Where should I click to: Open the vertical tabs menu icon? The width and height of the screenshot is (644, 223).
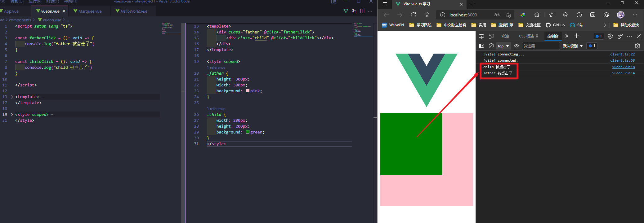[x=385, y=4]
